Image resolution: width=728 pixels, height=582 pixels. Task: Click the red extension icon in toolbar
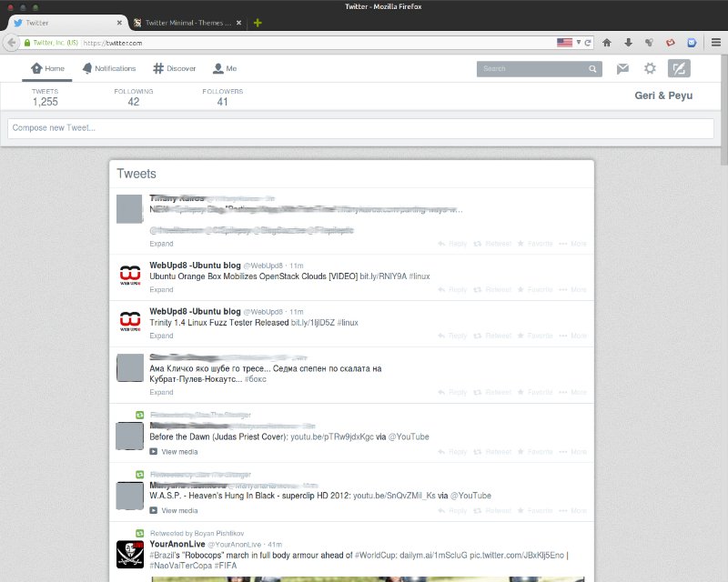670,43
